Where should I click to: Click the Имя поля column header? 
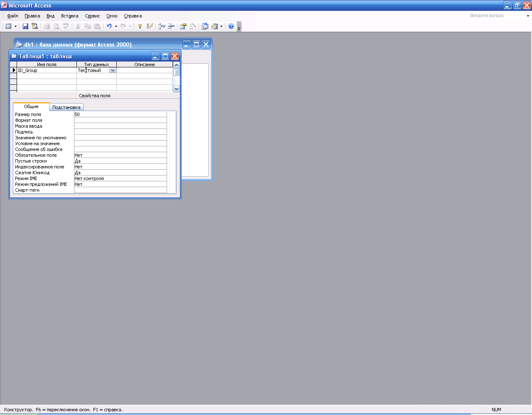[x=47, y=64]
